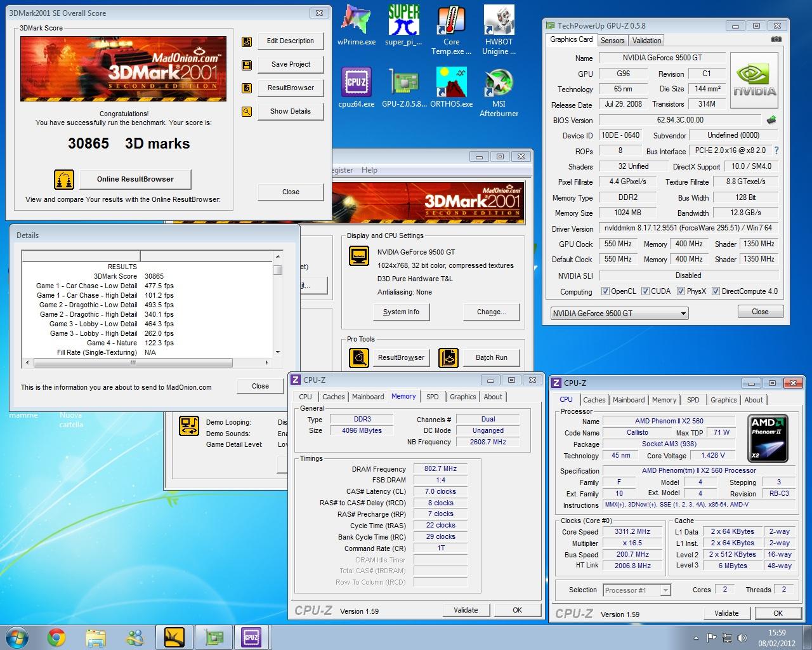Image resolution: width=812 pixels, height=650 pixels.
Task: Click the Online ResultBrowser button
Action: pyautogui.click(x=135, y=180)
